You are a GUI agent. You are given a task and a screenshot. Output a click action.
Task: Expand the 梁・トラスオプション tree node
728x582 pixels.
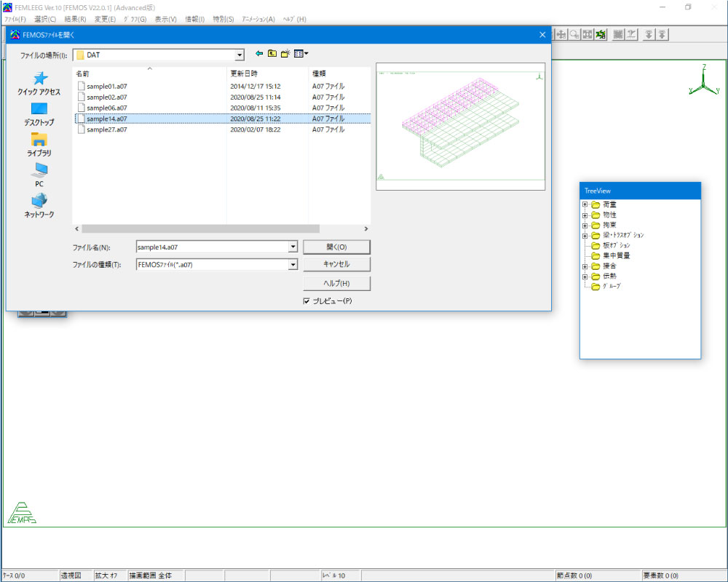coord(585,236)
